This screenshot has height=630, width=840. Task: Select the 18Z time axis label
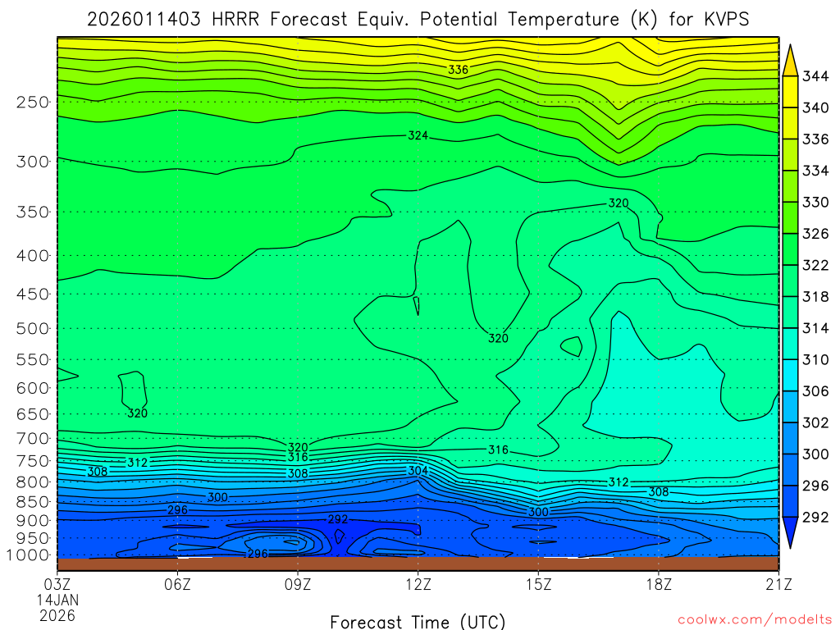(x=659, y=584)
